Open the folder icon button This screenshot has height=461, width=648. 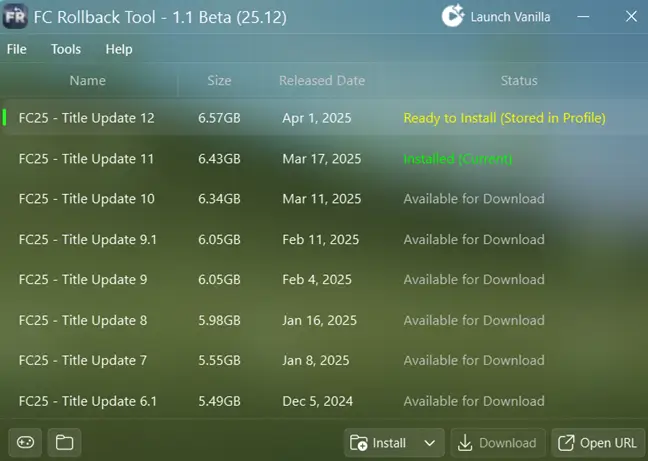(x=64, y=442)
